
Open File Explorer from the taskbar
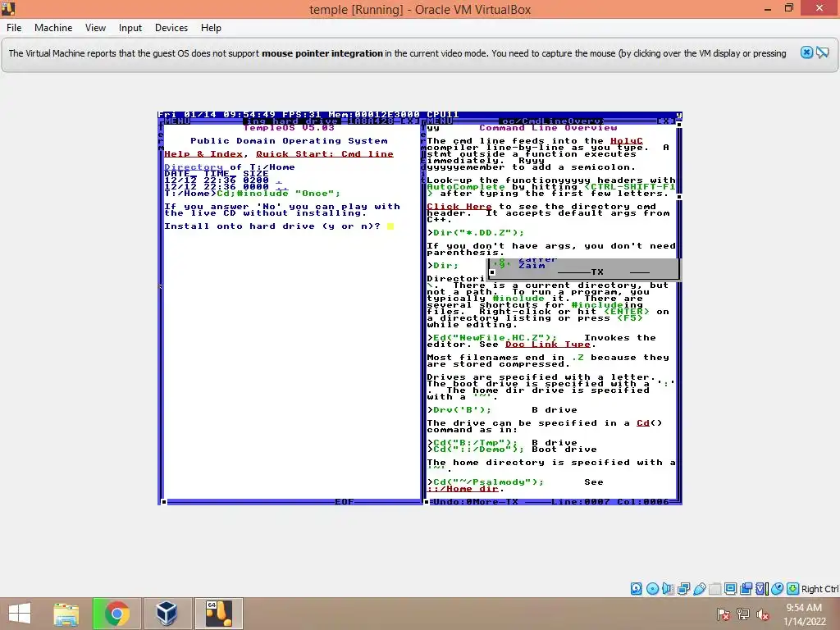66,614
